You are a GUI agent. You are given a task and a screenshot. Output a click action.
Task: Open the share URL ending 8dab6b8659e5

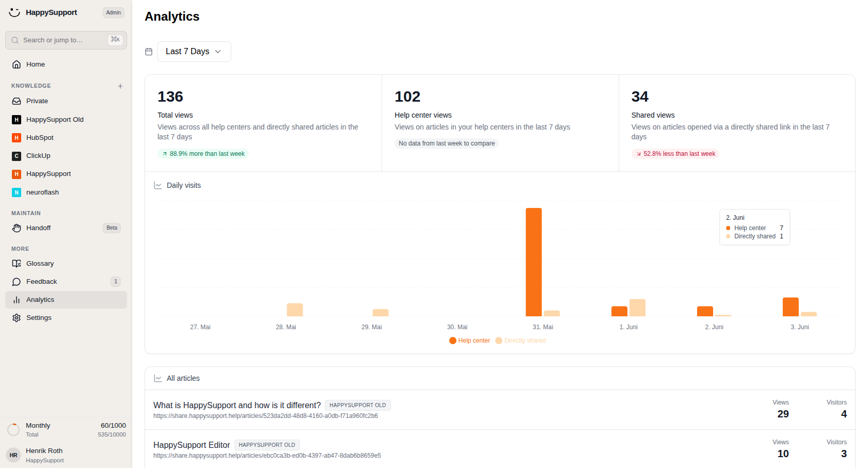click(267, 456)
